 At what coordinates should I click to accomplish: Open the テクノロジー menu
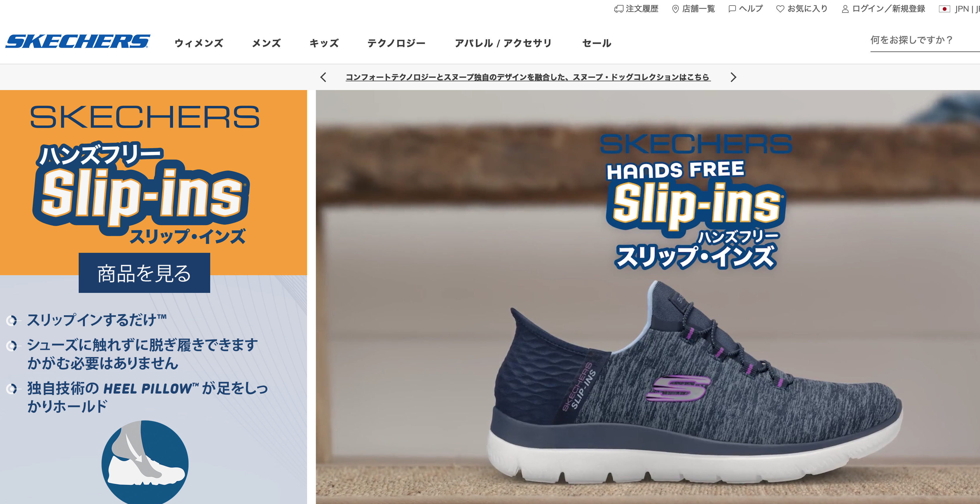click(396, 43)
